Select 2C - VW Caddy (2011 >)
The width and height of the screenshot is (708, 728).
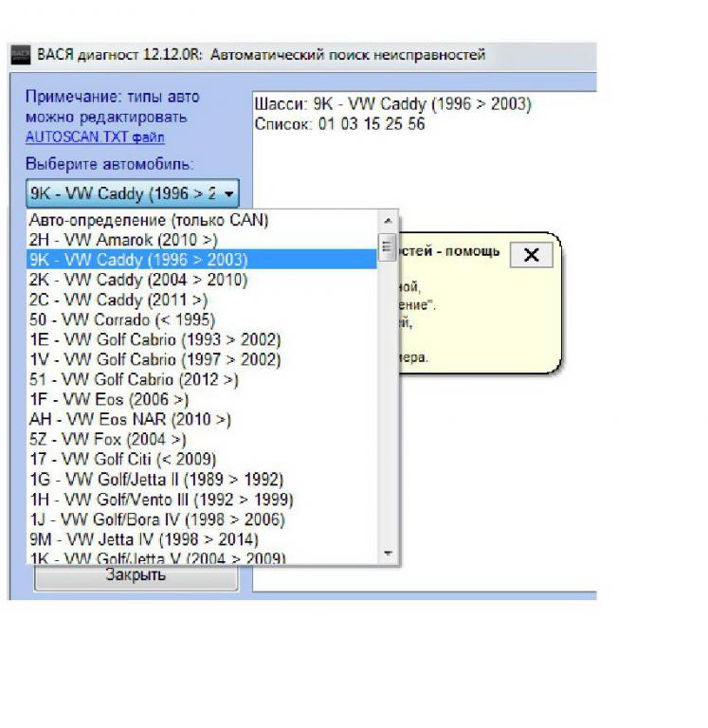(x=202, y=300)
